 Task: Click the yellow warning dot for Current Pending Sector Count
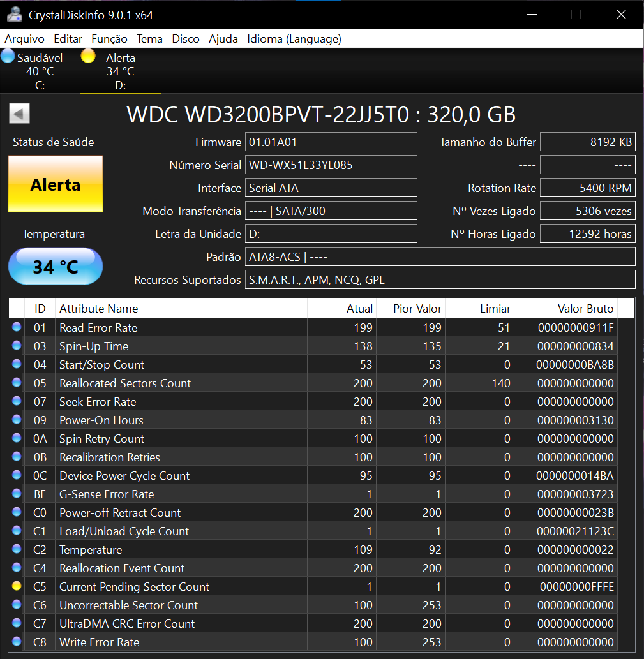click(x=17, y=586)
